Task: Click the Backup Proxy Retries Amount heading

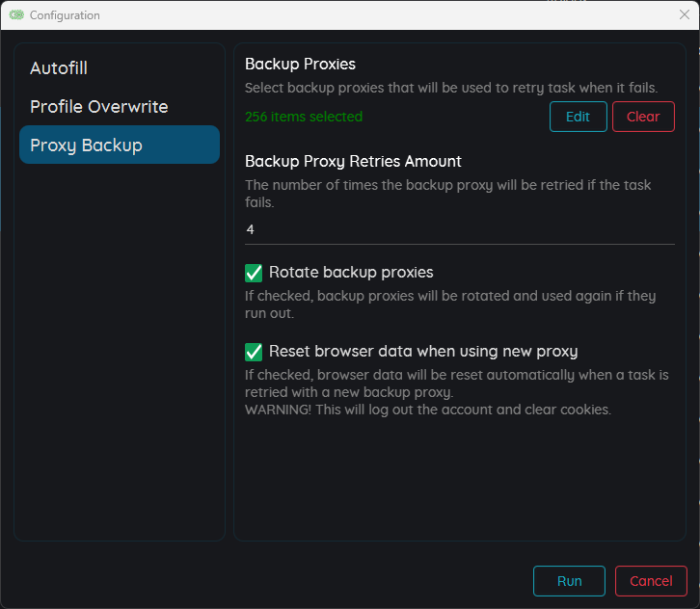Action: [353, 161]
